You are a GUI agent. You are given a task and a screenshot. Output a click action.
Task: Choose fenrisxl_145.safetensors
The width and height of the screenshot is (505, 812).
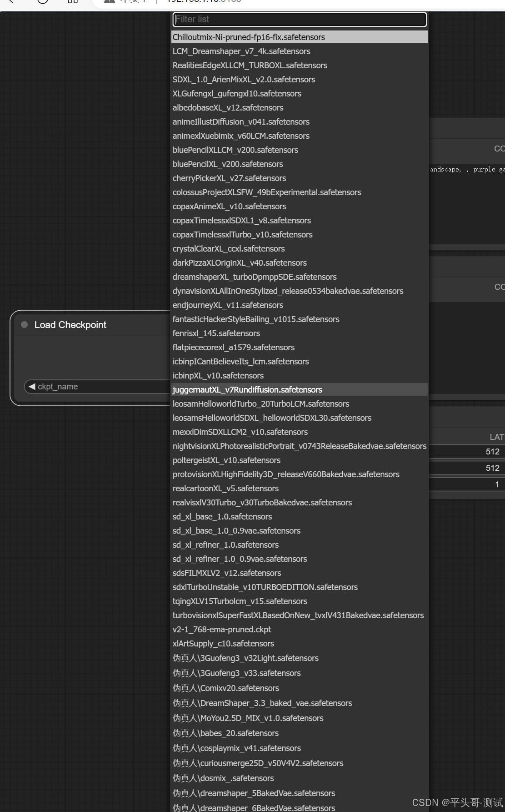pos(300,333)
